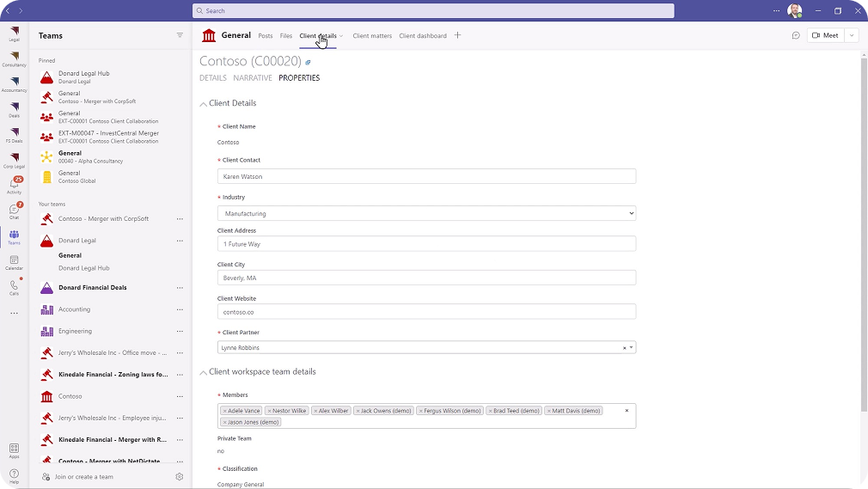The height and width of the screenshot is (489, 868).
Task: Open the Client Partner dropdown arrow
Action: point(631,348)
